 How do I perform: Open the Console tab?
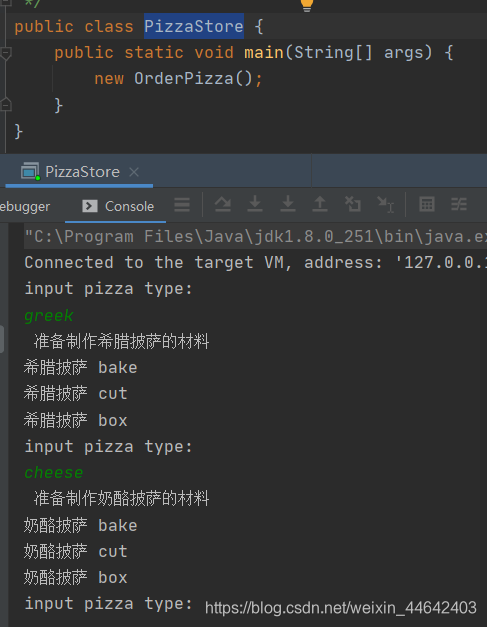click(117, 206)
